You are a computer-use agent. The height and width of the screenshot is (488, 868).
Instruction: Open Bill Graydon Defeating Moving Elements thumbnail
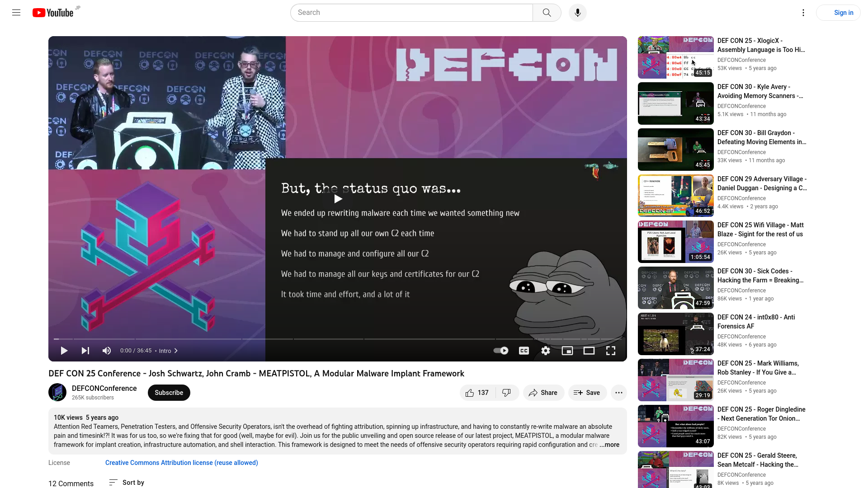point(676,150)
